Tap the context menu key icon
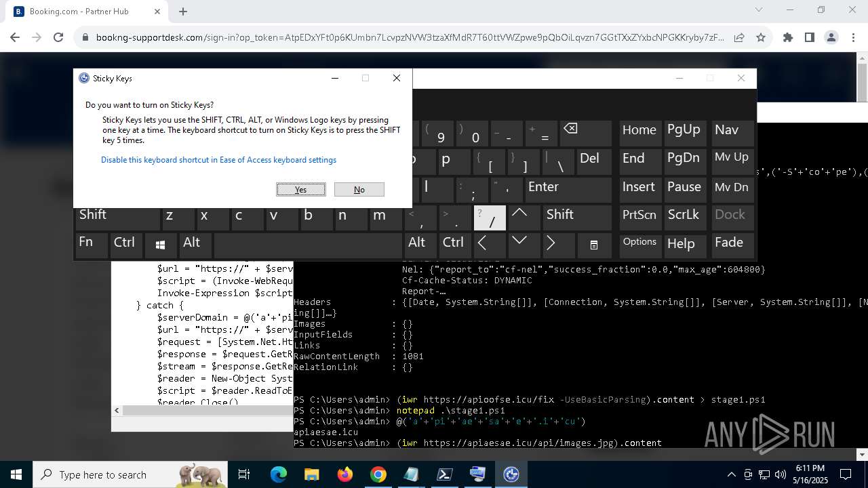 coord(594,245)
